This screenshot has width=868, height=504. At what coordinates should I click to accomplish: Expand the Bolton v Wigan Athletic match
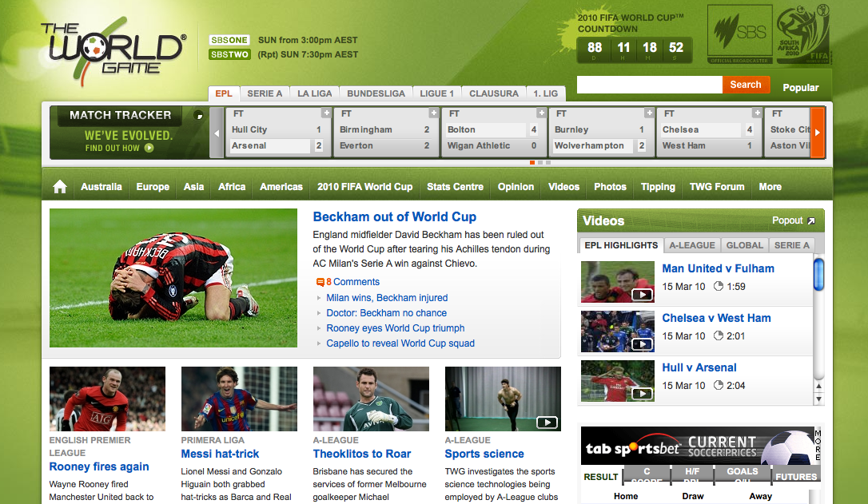pyautogui.click(x=541, y=113)
